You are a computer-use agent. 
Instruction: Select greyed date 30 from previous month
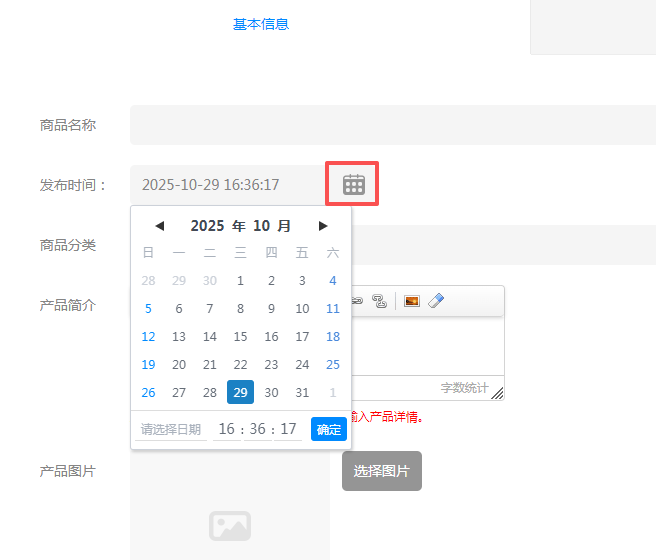pos(210,281)
